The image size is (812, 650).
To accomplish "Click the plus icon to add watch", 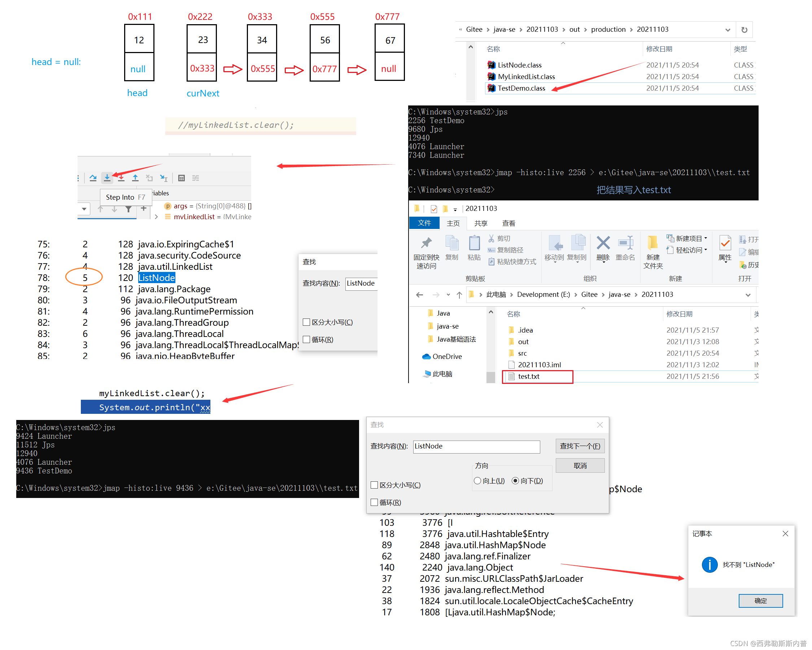I will click(144, 208).
